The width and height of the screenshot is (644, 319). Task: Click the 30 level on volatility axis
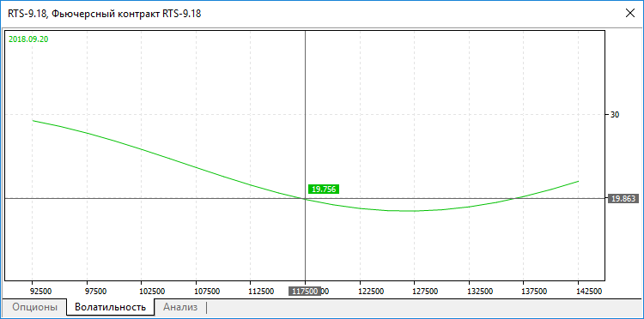point(615,114)
